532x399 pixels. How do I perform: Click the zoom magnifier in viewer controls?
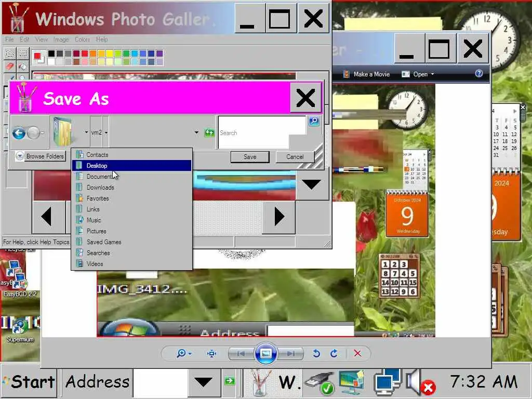point(181,353)
